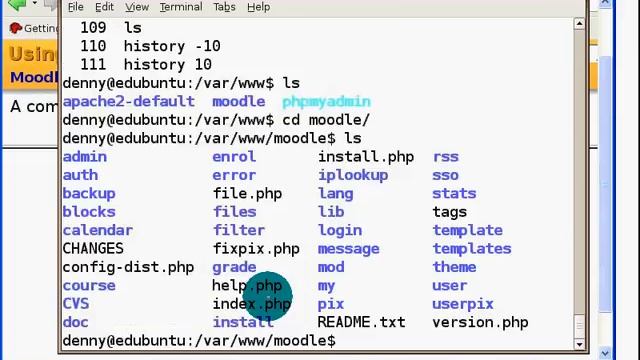Click 'templates' directory entry
This screenshot has width=640, height=360.
click(x=472, y=249)
